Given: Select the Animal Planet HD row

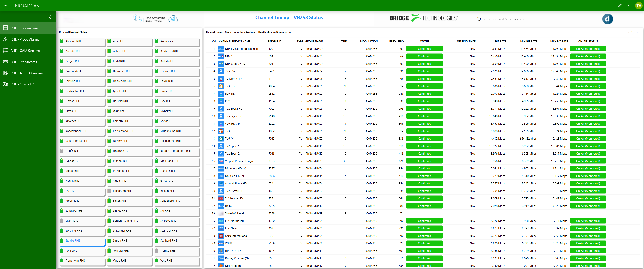Looking at the screenshot, I should coord(423,184).
